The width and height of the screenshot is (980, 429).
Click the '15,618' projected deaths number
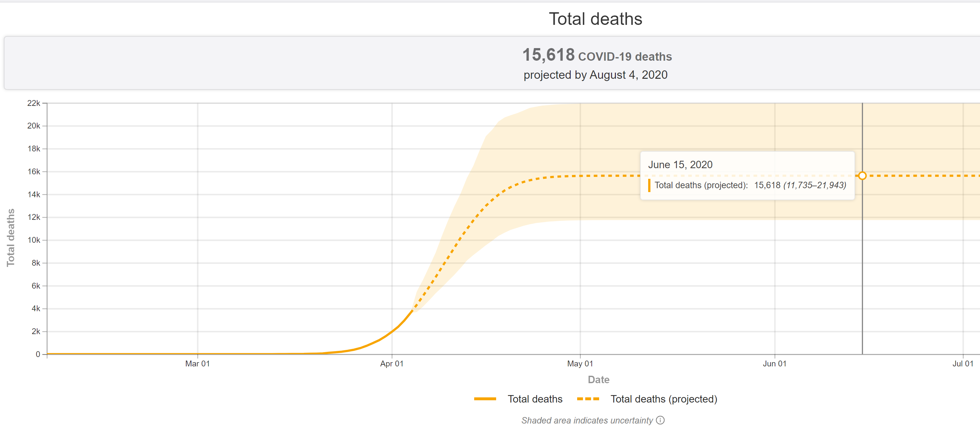pyautogui.click(x=548, y=55)
